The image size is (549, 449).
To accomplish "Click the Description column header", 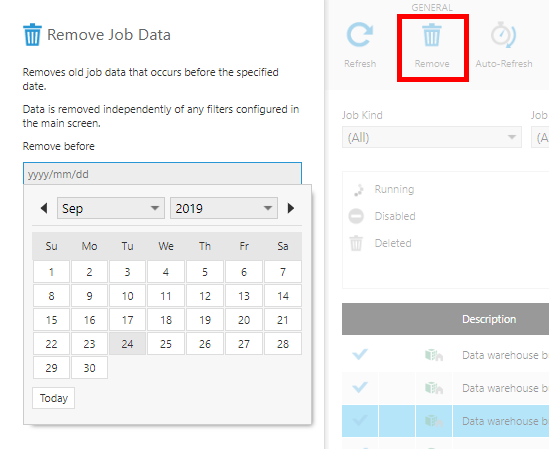I will click(489, 319).
